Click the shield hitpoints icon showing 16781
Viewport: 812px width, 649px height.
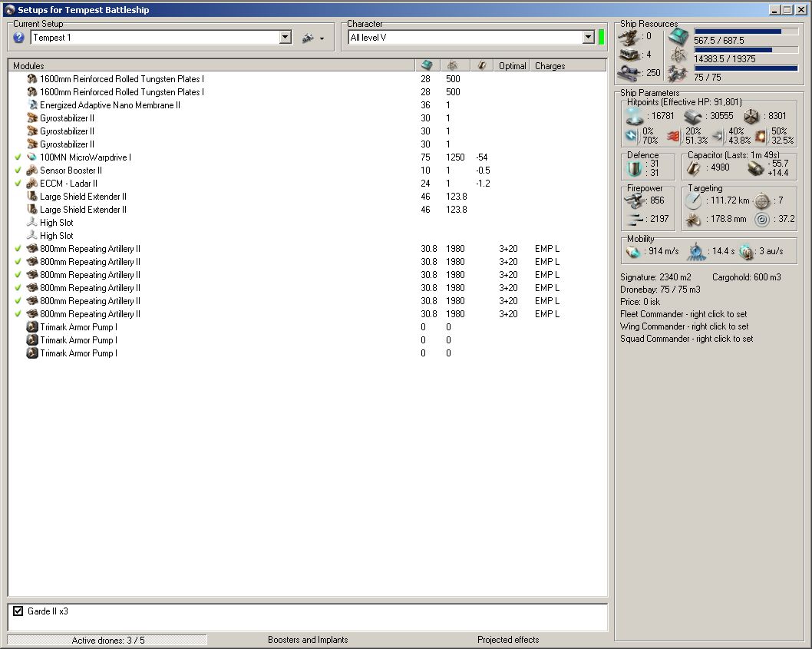634,116
